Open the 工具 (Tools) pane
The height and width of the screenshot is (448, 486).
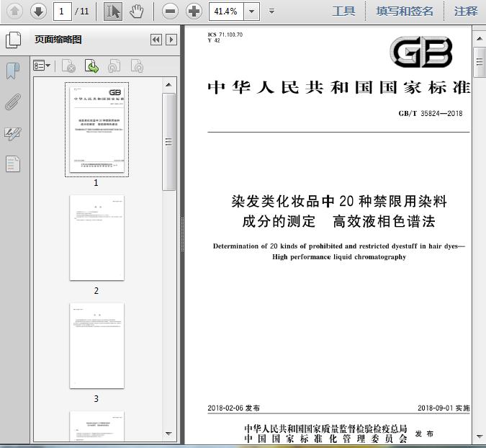pos(343,11)
